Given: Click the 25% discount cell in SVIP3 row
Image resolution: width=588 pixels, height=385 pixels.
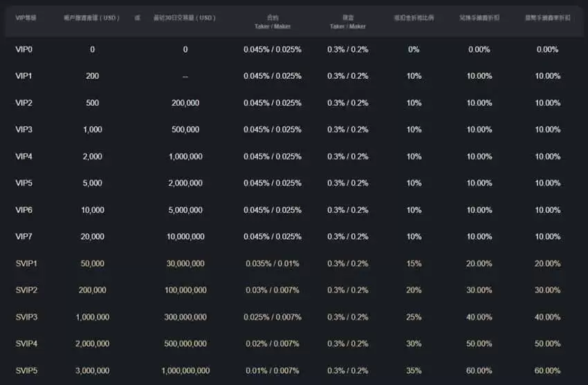Looking at the screenshot, I should pos(414,317).
